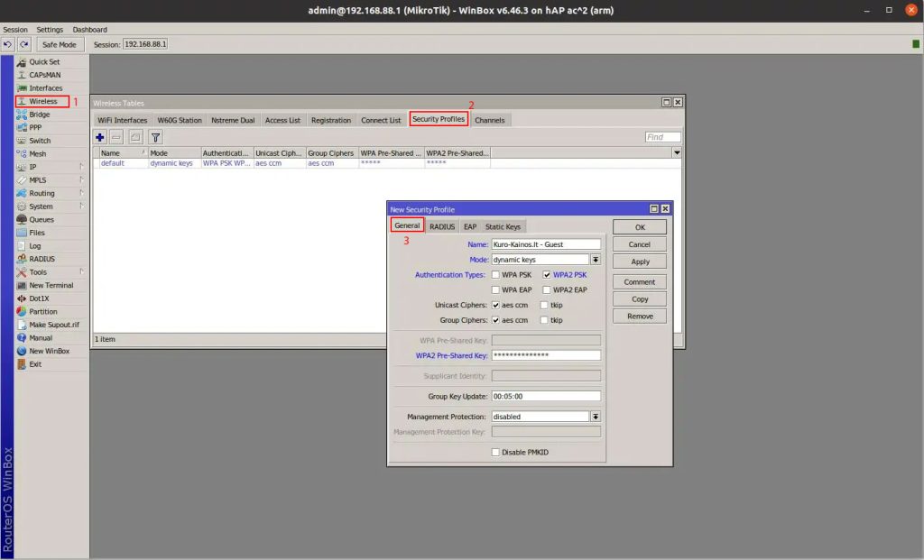
Task: Open the Management Protection dropdown arrow
Action: pos(596,417)
